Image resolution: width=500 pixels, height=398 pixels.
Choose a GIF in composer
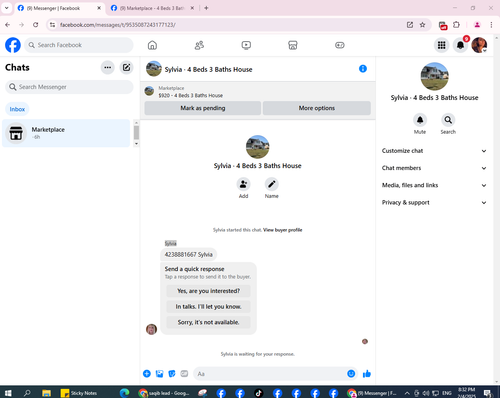(184, 374)
